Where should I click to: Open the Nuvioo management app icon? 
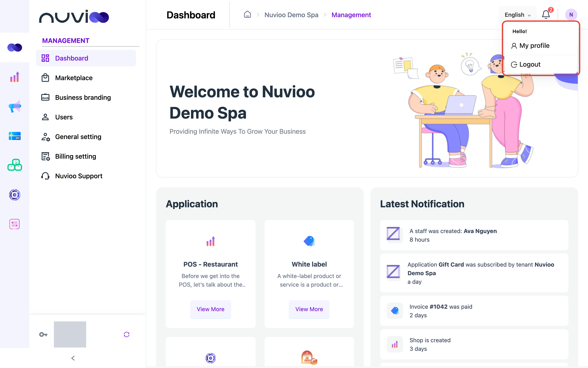(x=14, y=47)
